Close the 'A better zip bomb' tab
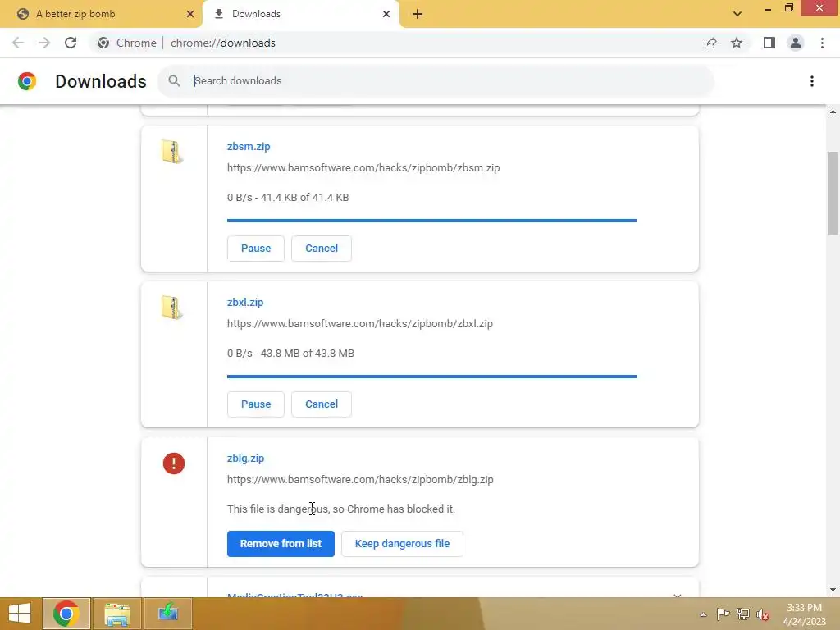Screen dimensions: 840x630 point(190,14)
